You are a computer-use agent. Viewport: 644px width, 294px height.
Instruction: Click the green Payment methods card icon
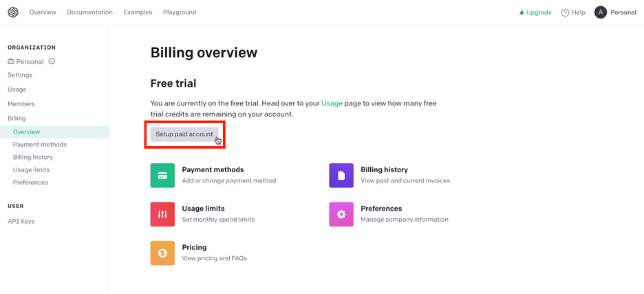tap(162, 176)
